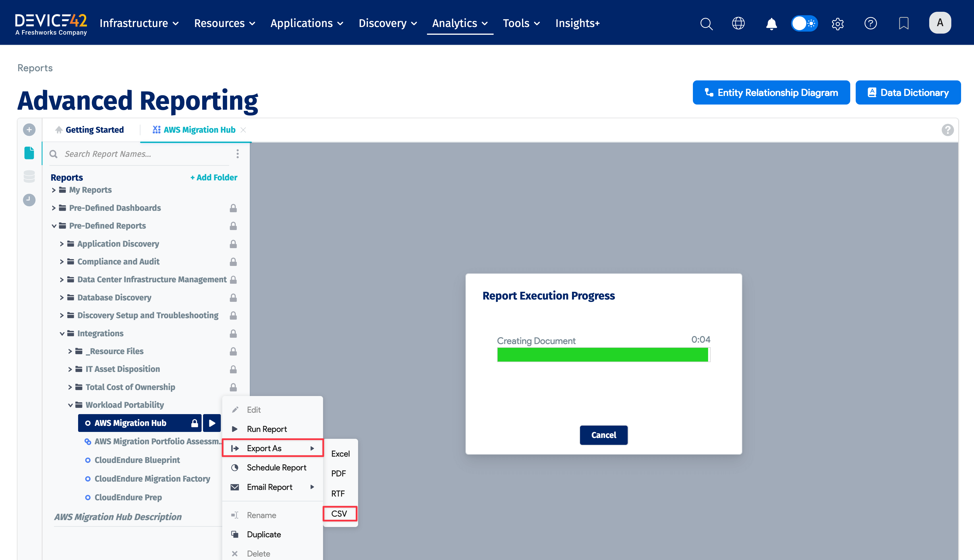This screenshot has width=974, height=560.
Task: Click lock icon on AWS Migration Hub row
Action: 195,423
